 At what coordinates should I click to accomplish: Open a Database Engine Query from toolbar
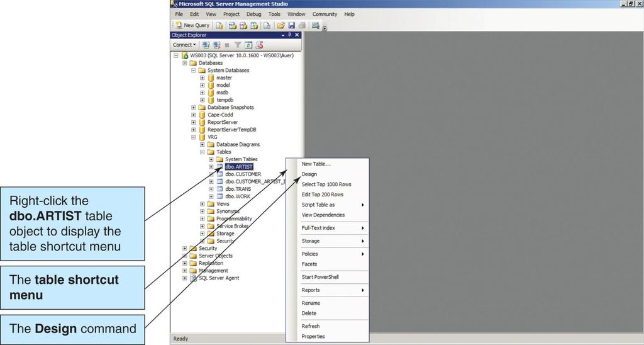click(219, 25)
